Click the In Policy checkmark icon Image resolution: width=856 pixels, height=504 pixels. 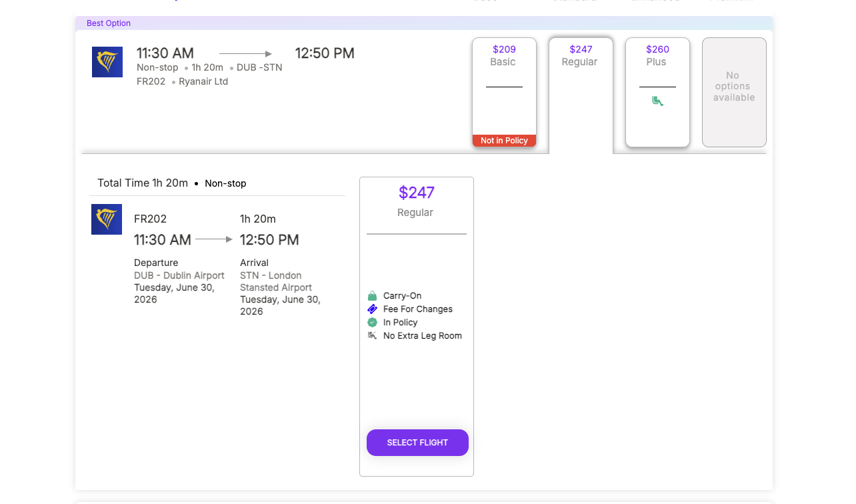372,323
